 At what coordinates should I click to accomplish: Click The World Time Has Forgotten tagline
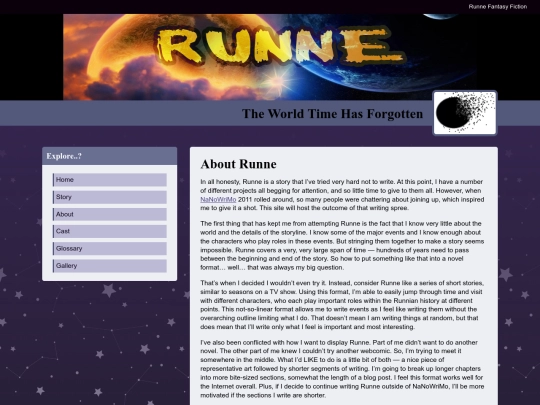point(332,114)
